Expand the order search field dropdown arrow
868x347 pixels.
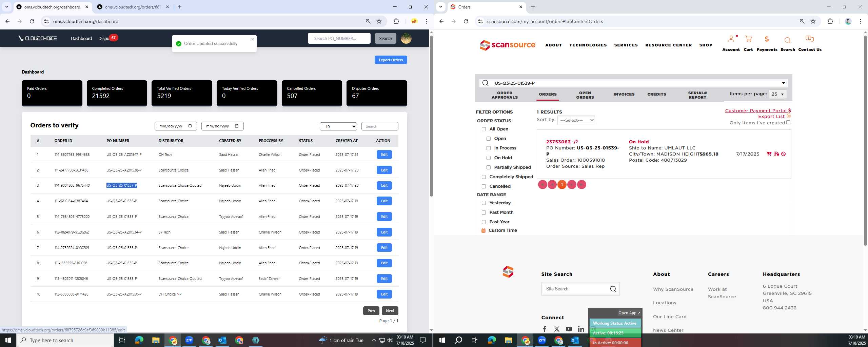click(784, 83)
